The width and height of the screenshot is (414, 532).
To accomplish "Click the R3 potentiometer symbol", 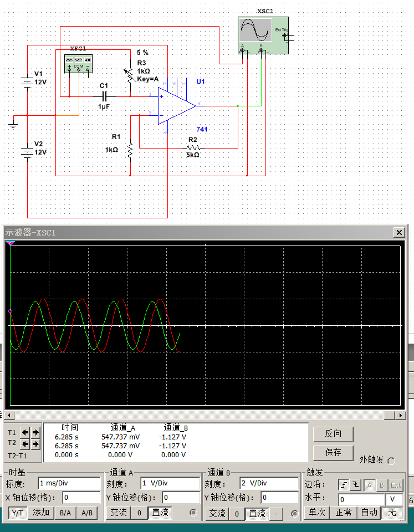I will [130, 76].
